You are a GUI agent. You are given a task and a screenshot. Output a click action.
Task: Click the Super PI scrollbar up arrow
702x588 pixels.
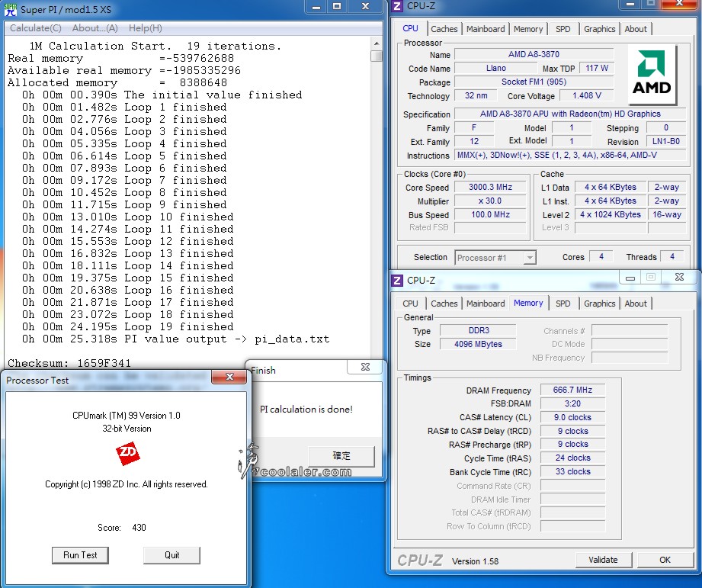pos(377,43)
